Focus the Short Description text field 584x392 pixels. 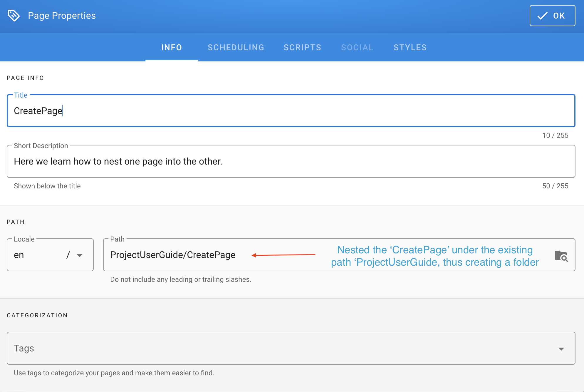pyautogui.click(x=291, y=161)
